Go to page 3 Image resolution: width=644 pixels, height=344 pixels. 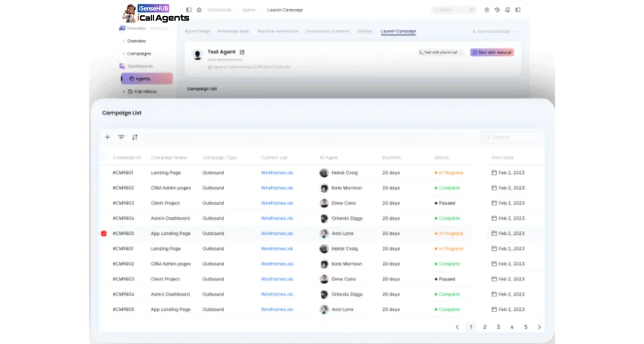498,327
